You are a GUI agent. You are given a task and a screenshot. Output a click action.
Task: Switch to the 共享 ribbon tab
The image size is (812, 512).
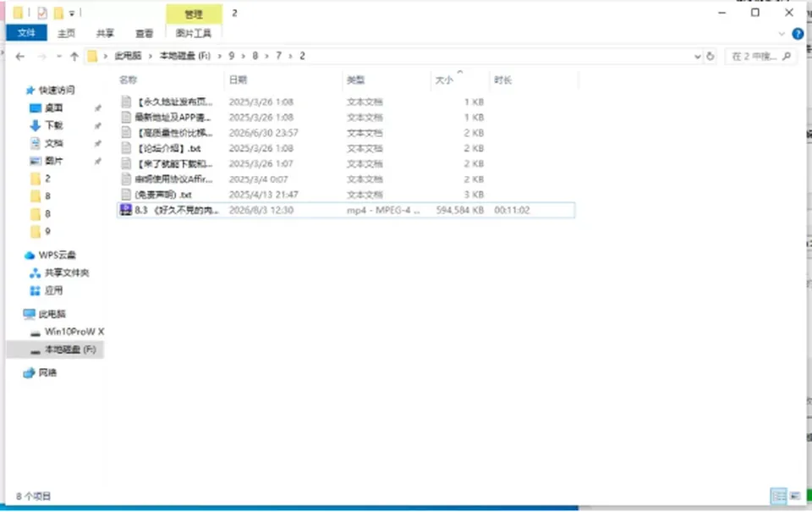click(x=105, y=34)
